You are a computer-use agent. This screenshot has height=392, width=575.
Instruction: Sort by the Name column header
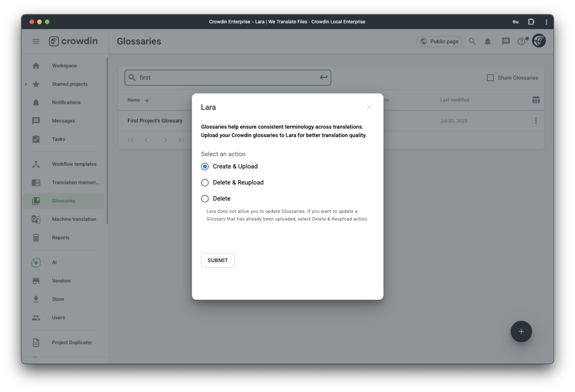coord(134,100)
